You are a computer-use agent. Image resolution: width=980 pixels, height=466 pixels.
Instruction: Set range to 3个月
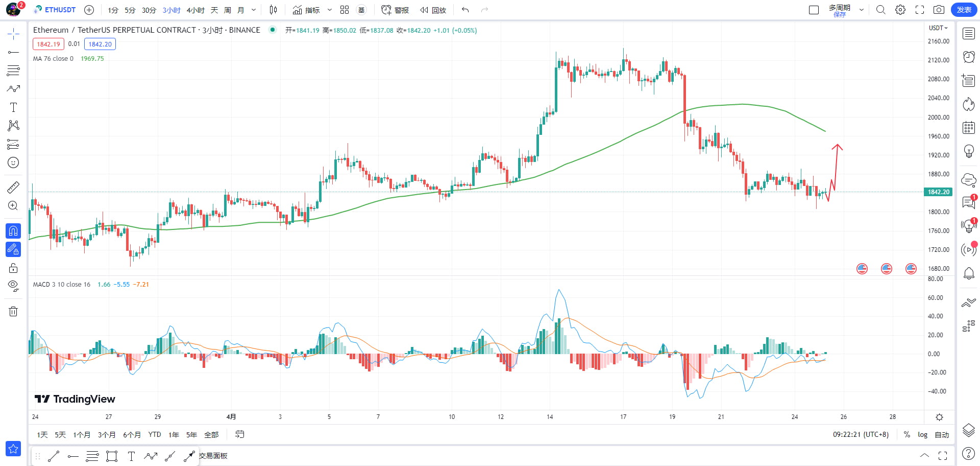click(107, 435)
